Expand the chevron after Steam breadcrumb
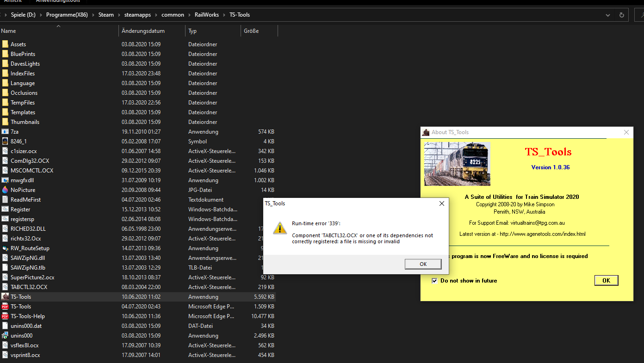 pyautogui.click(x=119, y=15)
